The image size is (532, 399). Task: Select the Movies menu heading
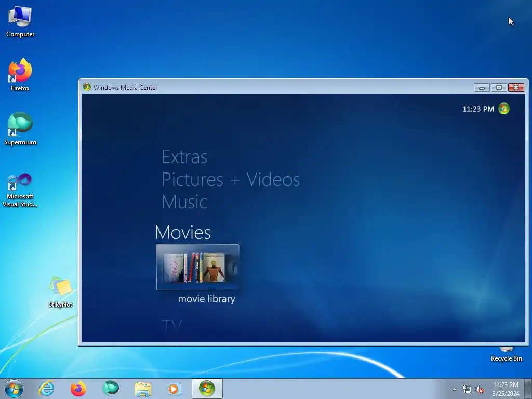tap(183, 232)
